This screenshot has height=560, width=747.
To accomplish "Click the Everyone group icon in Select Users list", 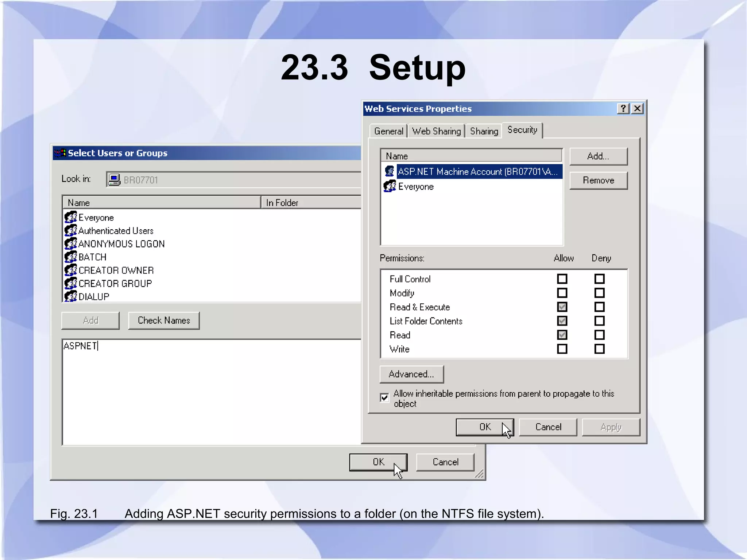I will (71, 217).
